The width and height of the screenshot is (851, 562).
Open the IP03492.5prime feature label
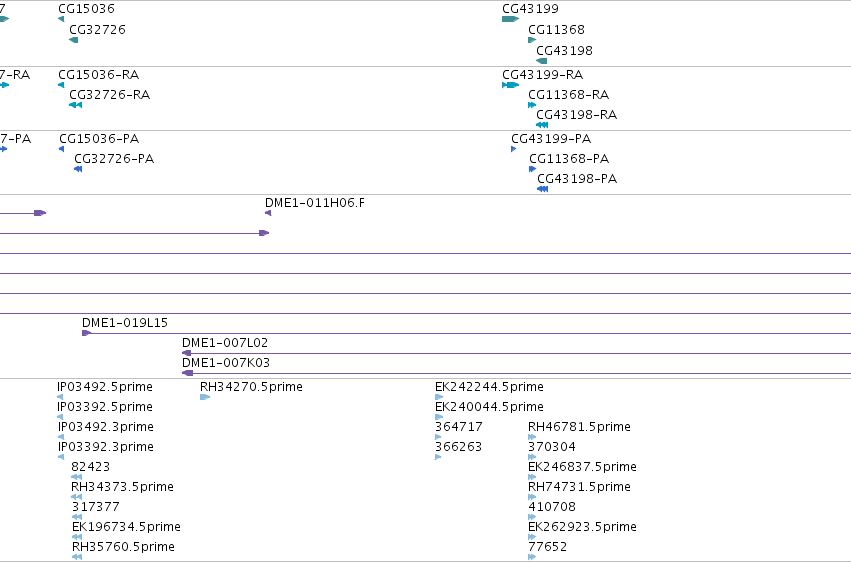click(x=105, y=387)
